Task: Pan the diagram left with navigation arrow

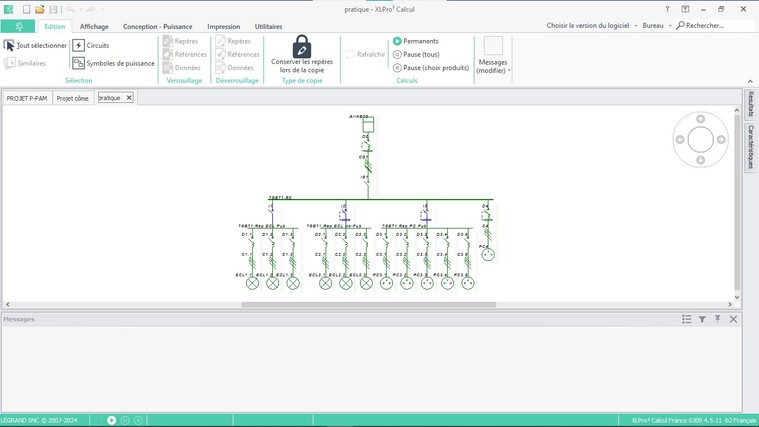Action: (x=680, y=139)
